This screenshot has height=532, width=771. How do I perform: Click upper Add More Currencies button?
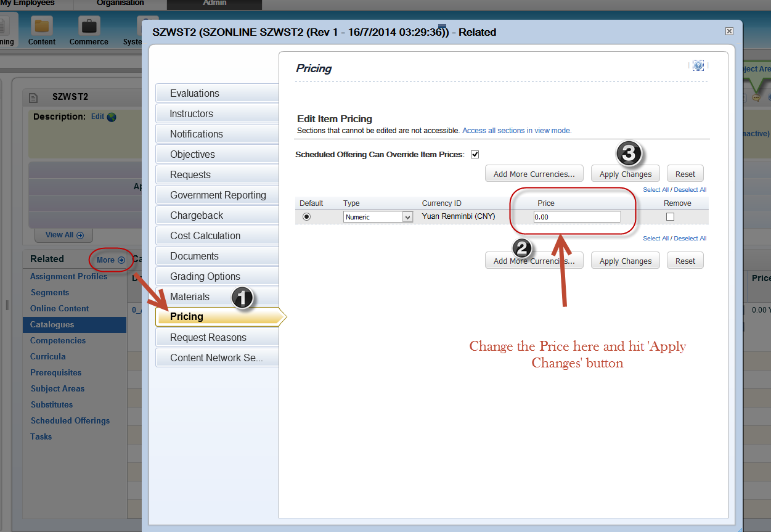(534, 174)
